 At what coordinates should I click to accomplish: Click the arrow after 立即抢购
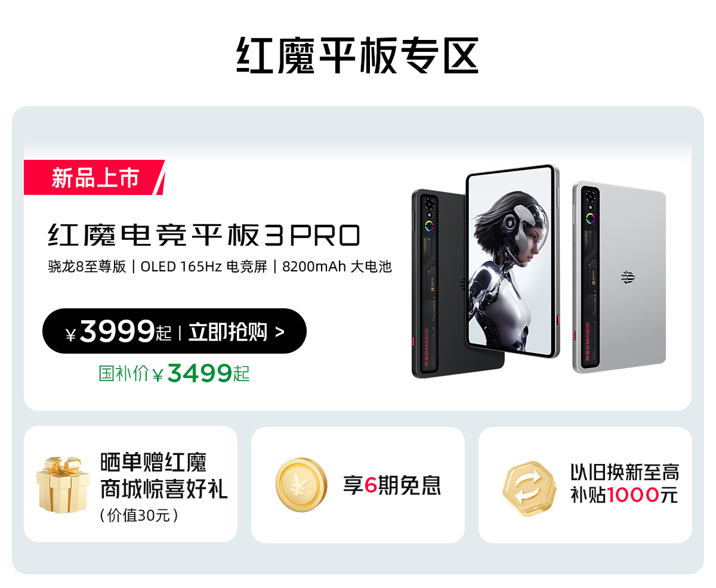tap(280, 332)
